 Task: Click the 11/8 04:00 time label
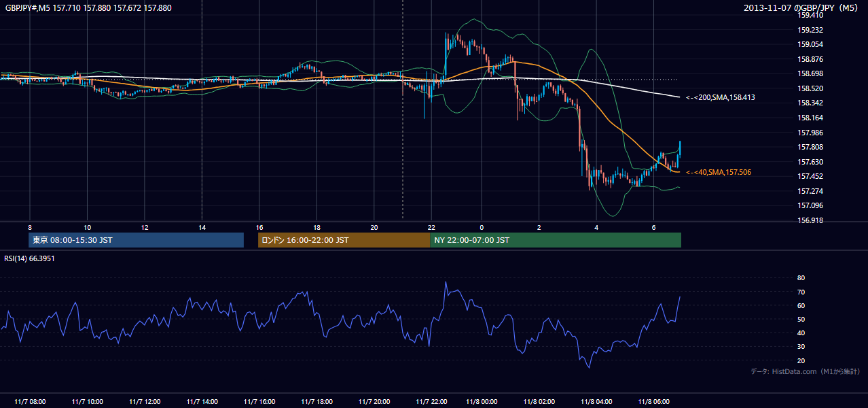[x=596, y=402]
